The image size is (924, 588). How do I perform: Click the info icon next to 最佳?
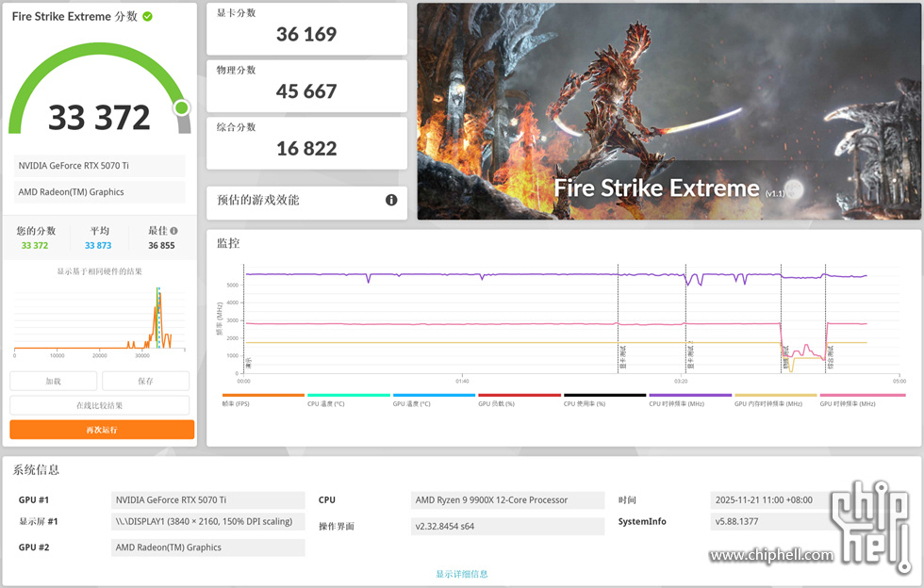click(x=173, y=231)
